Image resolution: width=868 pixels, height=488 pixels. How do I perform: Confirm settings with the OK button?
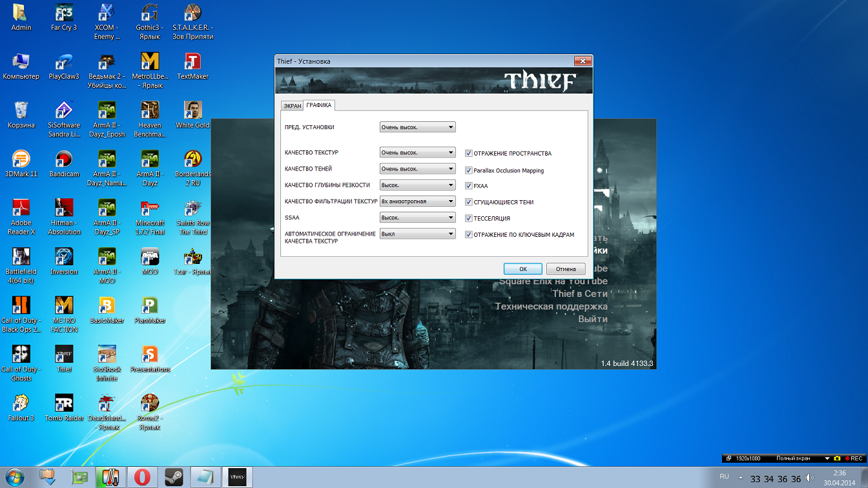523,269
